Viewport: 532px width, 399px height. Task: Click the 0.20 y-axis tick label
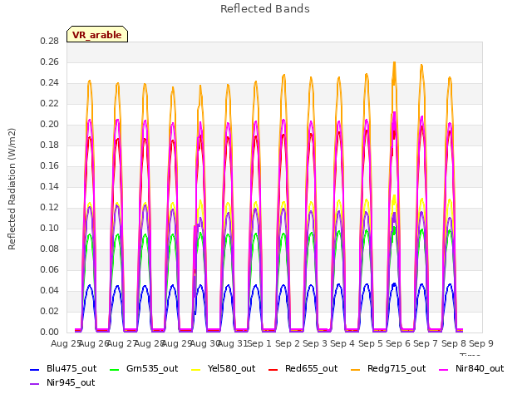tap(50, 125)
